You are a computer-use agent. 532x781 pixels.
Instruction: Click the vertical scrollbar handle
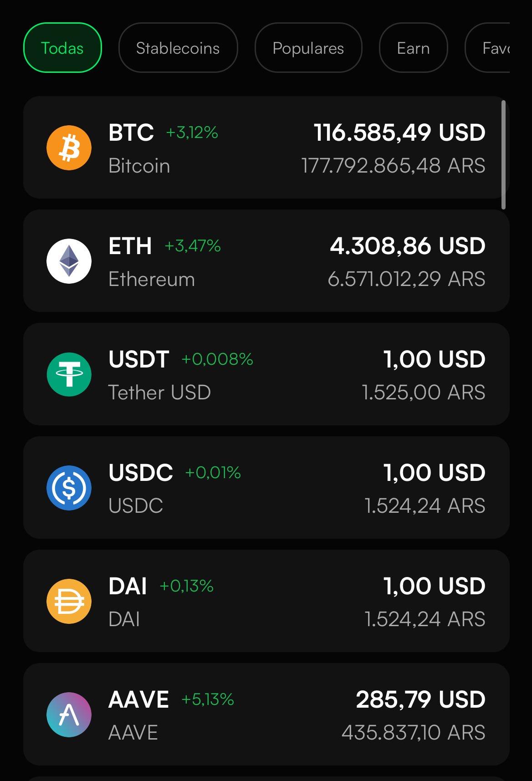[x=503, y=155]
